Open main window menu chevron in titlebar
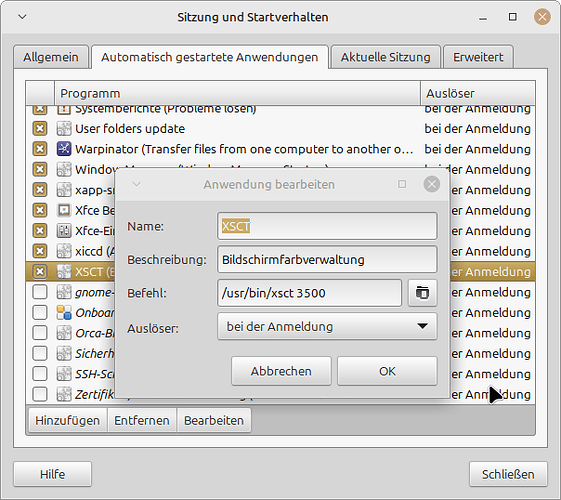 coord(22,17)
